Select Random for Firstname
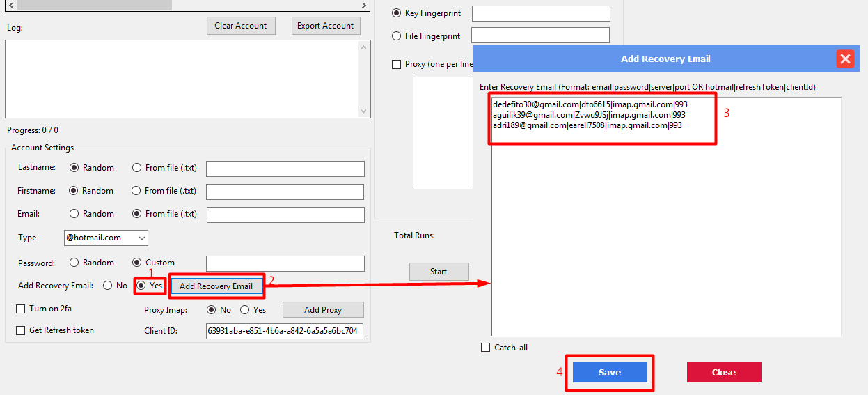 tap(74, 191)
